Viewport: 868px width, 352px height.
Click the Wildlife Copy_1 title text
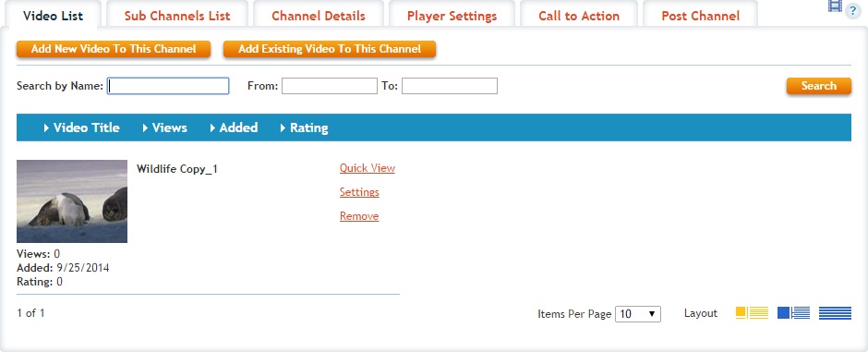point(177,169)
